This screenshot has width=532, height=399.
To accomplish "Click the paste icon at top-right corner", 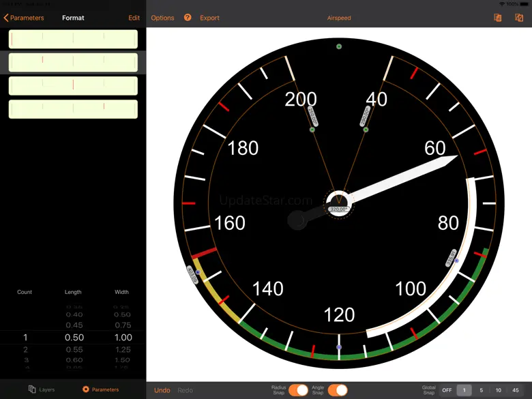I will point(519,18).
